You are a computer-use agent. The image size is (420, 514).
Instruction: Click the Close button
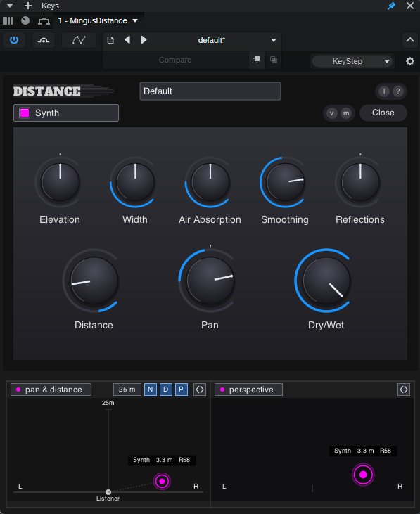point(383,113)
